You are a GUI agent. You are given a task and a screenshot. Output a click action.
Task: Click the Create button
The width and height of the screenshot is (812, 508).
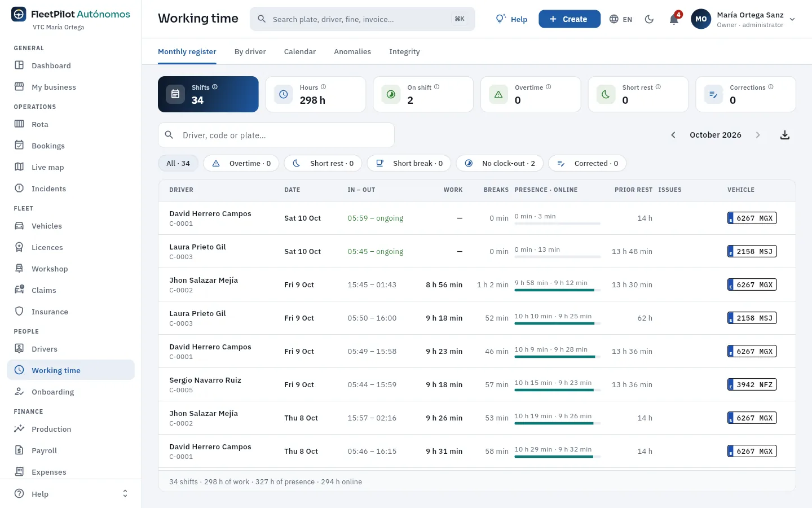[x=570, y=19]
